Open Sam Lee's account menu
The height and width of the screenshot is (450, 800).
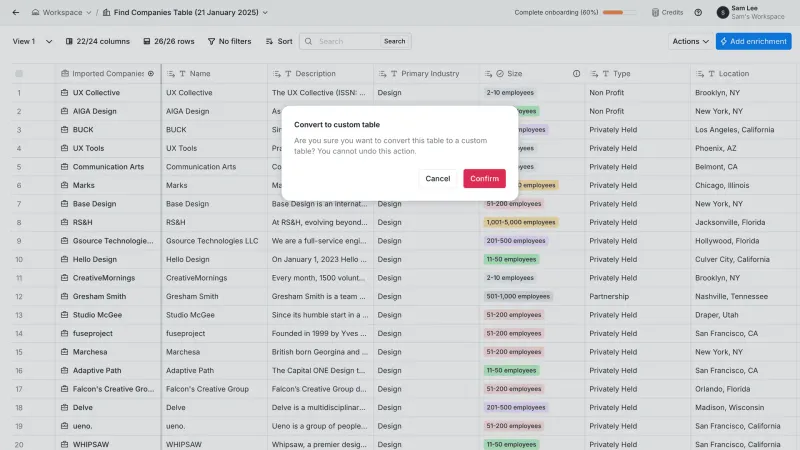[751, 12]
